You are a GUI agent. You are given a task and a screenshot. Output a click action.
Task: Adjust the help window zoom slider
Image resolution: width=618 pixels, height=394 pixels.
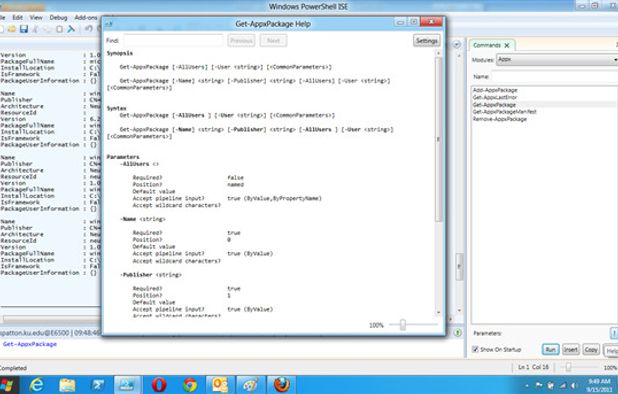402,325
